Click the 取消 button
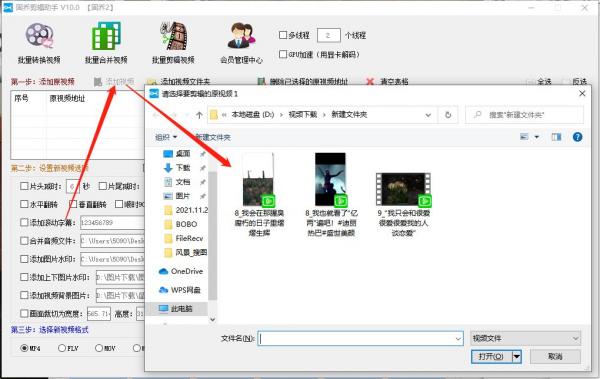 point(555,356)
